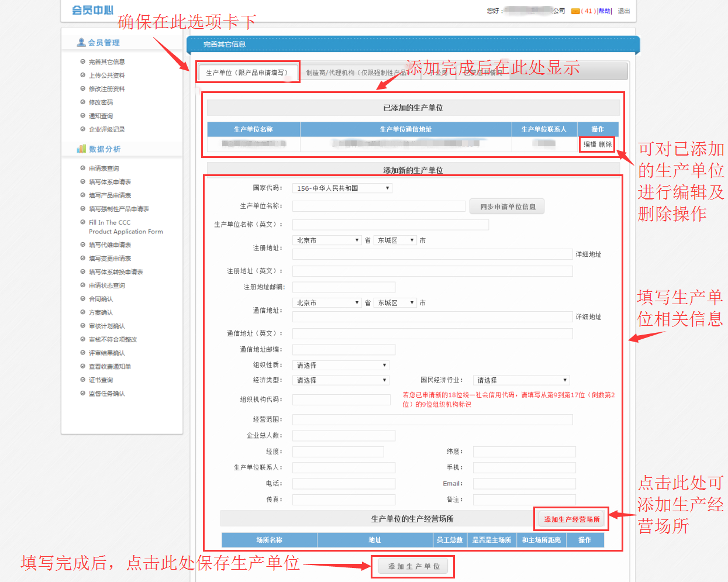
Task: Click the 会员中心 logo
Action: pos(92,10)
